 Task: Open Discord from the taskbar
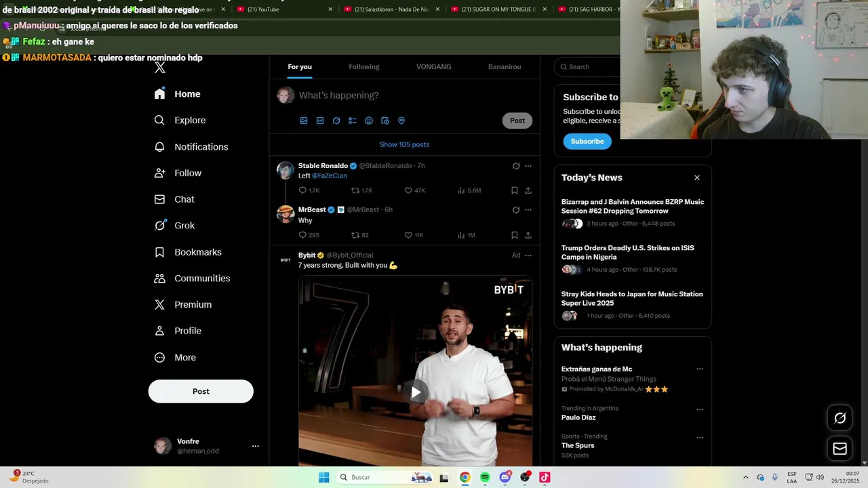pyautogui.click(x=505, y=477)
